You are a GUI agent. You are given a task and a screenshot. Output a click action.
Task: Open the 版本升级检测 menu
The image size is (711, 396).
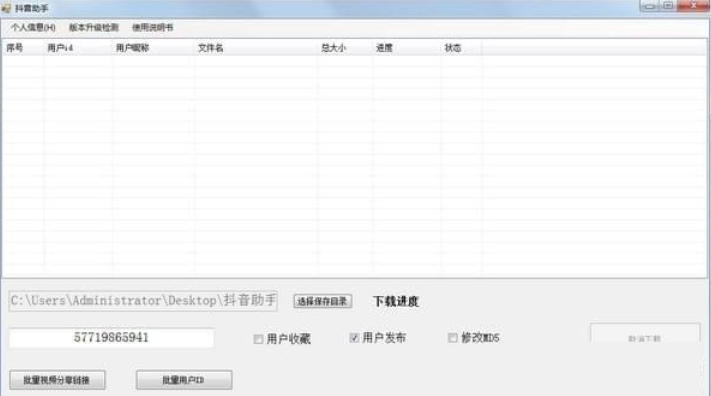coord(93,28)
